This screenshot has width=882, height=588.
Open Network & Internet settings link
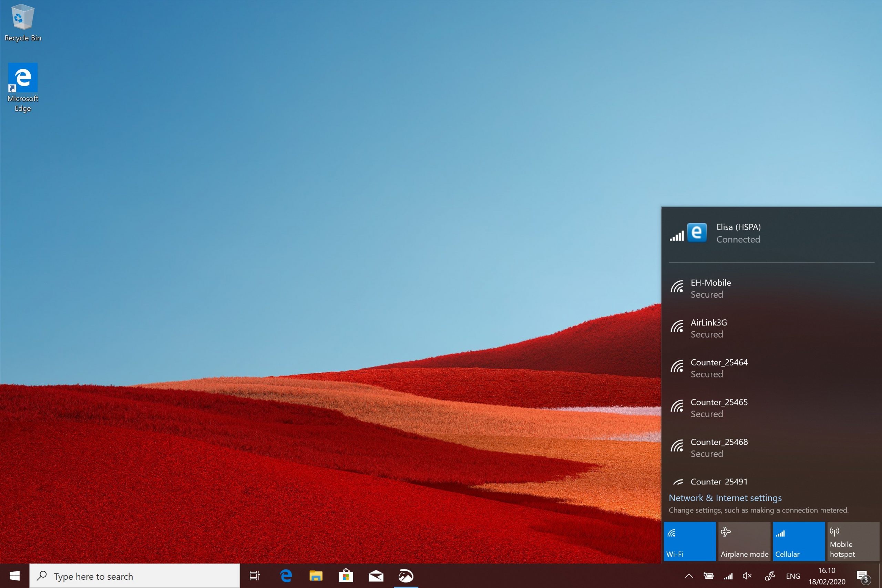[725, 498]
